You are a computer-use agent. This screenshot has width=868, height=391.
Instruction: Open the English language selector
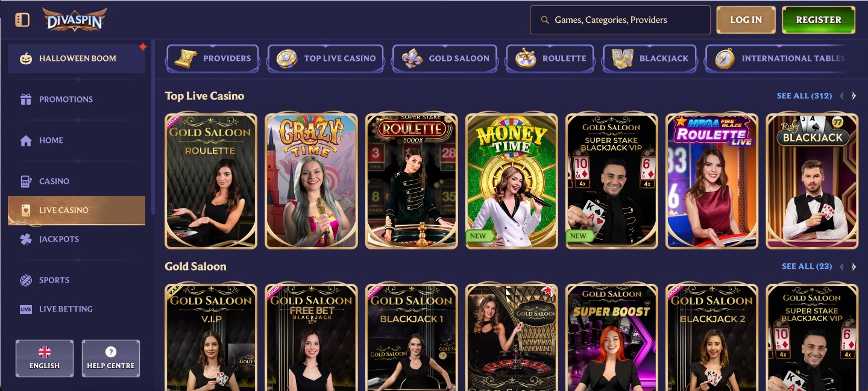[45, 358]
